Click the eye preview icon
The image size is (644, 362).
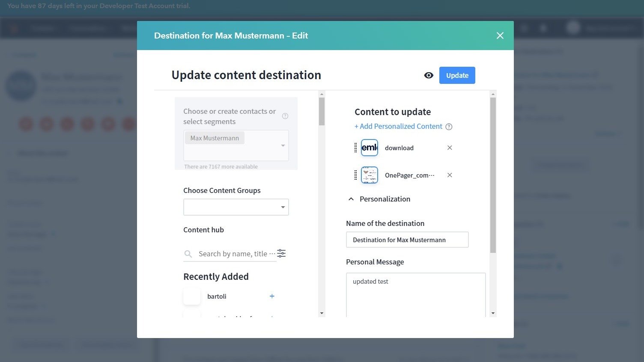[429, 75]
